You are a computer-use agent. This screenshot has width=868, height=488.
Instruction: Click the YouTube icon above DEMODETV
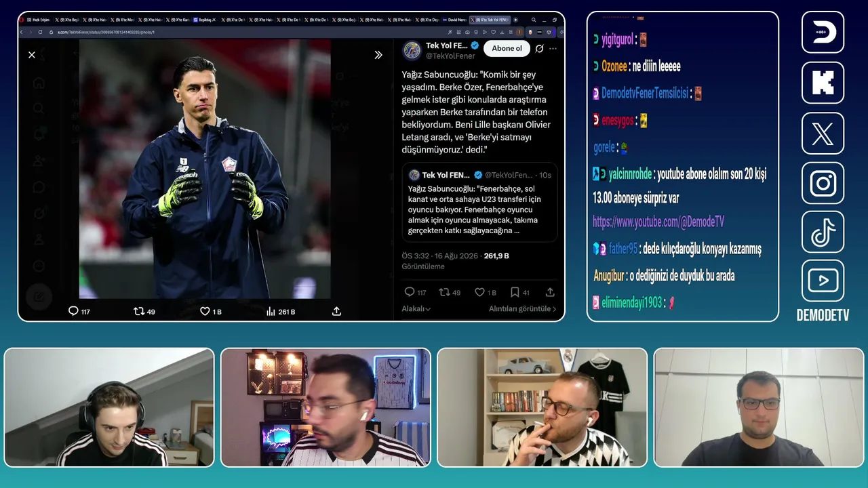[x=823, y=281]
